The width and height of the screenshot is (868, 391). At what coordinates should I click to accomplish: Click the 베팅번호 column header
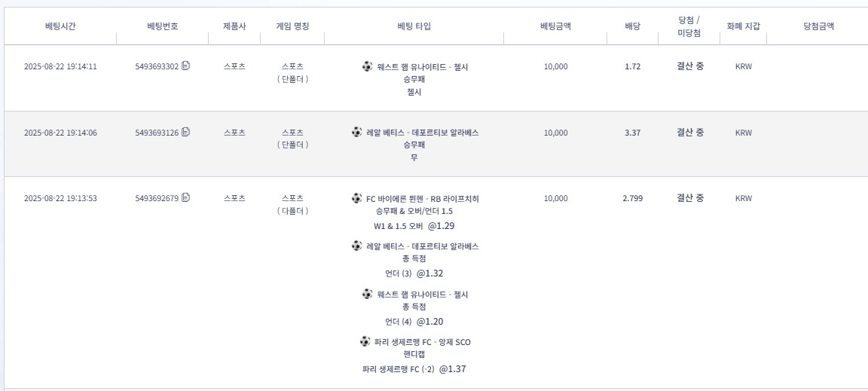163,26
